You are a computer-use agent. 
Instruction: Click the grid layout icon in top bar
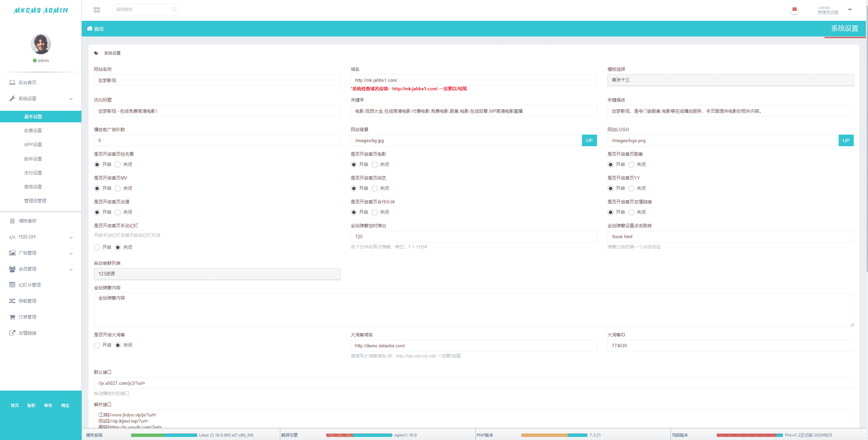(97, 10)
